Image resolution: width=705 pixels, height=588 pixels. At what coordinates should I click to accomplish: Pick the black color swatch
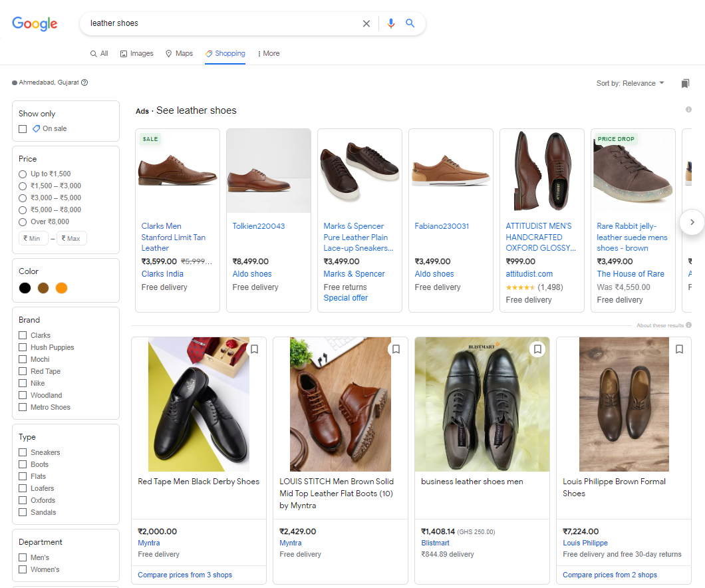click(x=25, y=288)
